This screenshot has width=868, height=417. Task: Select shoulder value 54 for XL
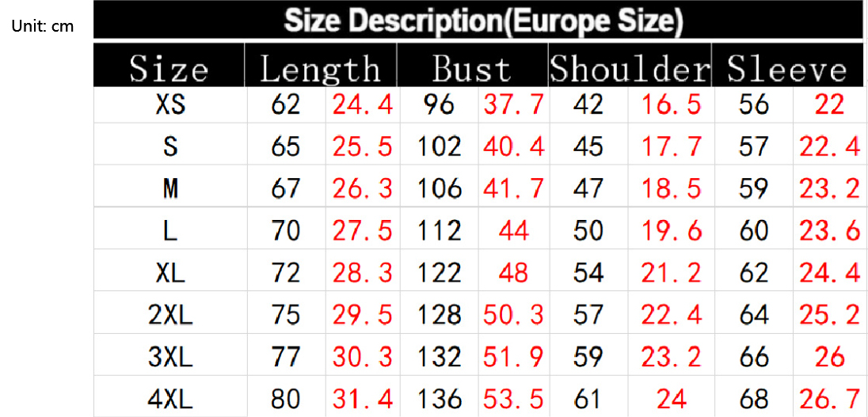coord(588,273)
